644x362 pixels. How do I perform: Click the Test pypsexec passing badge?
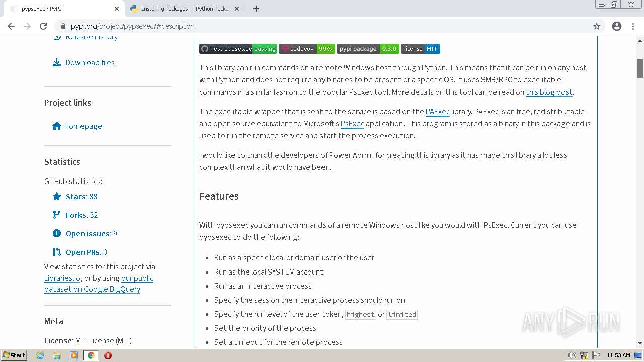point(238,49)
